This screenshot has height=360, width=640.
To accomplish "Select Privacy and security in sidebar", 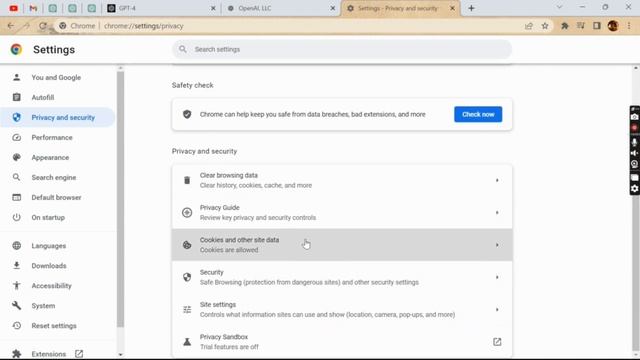I will pyautogui.click(x=57, y=118).
